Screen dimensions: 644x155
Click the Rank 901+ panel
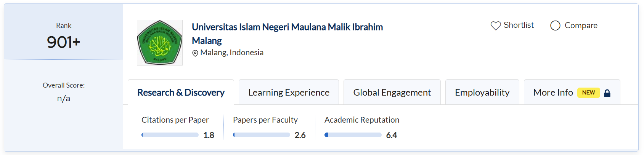click(64, 32)
